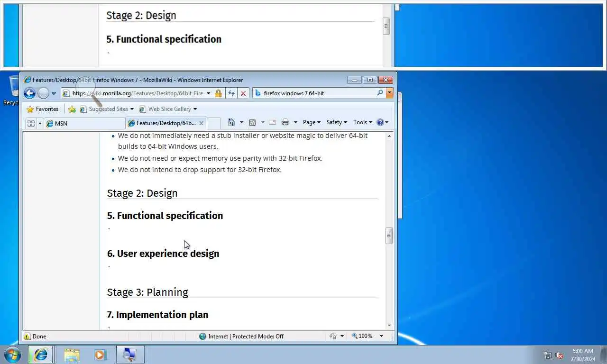Open a new blank tab
The image size is (607, 364).
[x=214, y=123]
